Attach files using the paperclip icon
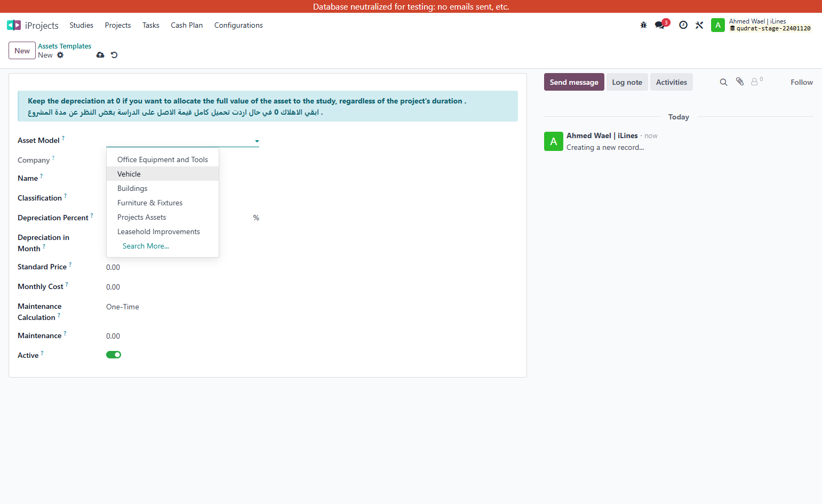The width and height of the screenshot is (822, 504). (x=740, y=82)
